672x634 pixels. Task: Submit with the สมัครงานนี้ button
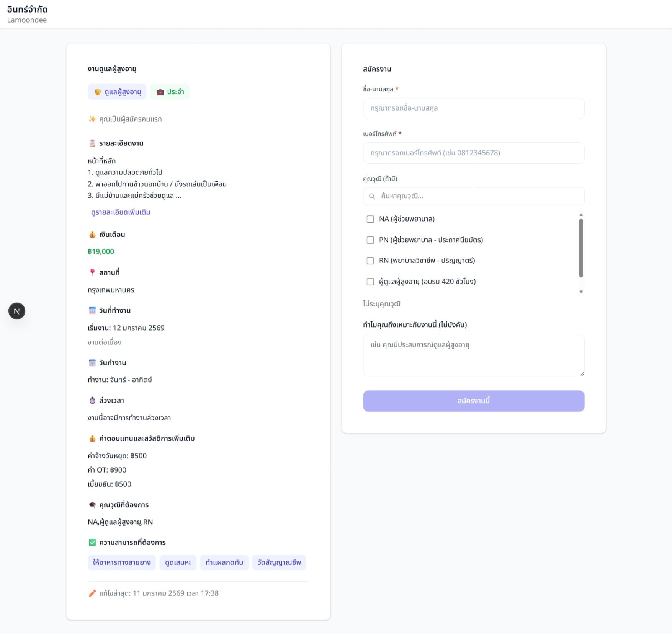click(473, 401)
